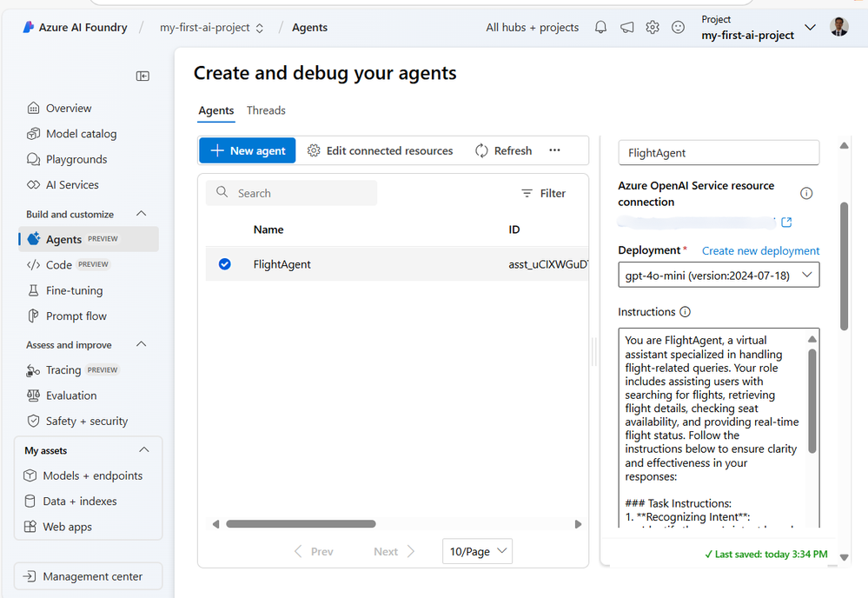Refresh the agents list

(503, 150)
